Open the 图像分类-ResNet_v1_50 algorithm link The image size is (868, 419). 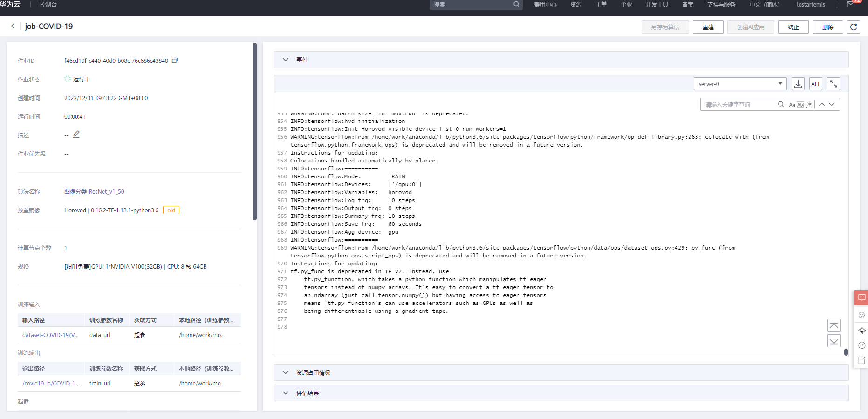(94, 191)
